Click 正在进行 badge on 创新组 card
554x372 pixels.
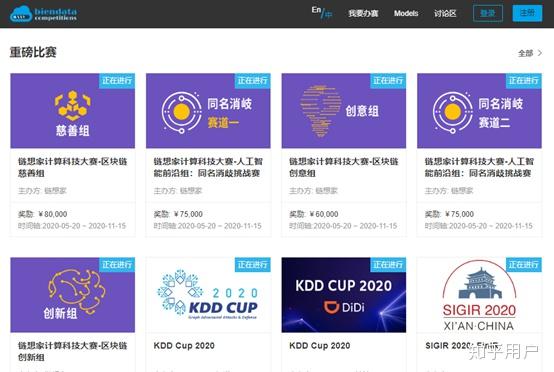[x=117, y=265]
